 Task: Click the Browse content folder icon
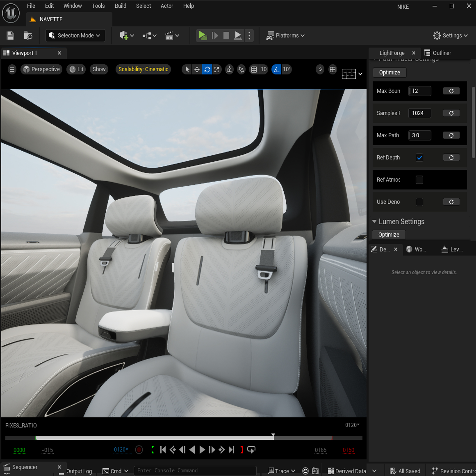(x=28, y=36)
